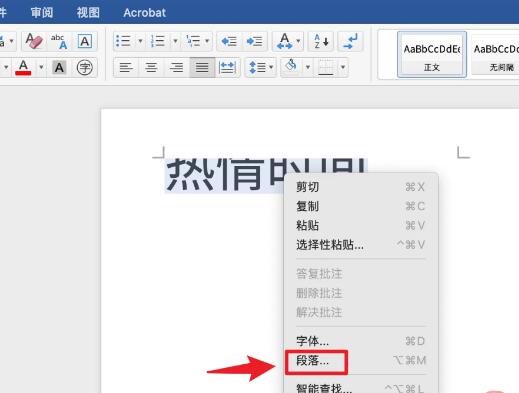Expand multilevel list dropdown arrow
This screenshot has height=393, width=519.
[207, 41]
